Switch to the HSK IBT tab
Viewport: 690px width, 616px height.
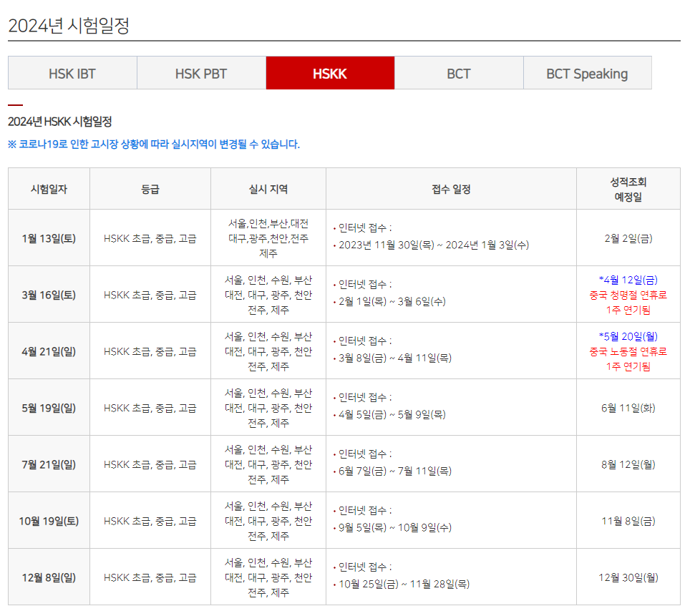click(72, 73)
